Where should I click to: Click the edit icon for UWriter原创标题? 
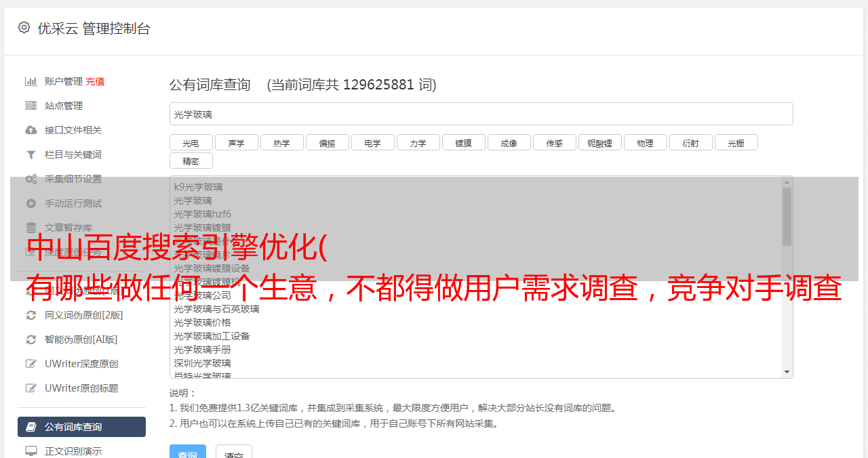tap(31, 388)
